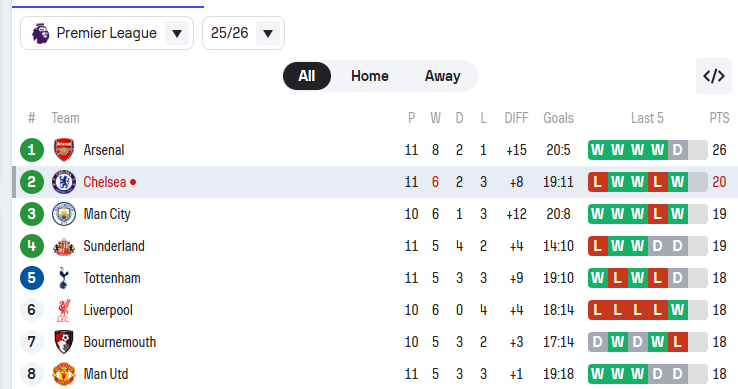Click the Chelsea club crest
Viewport: 738px width, 389px height.
click(64, 182)
